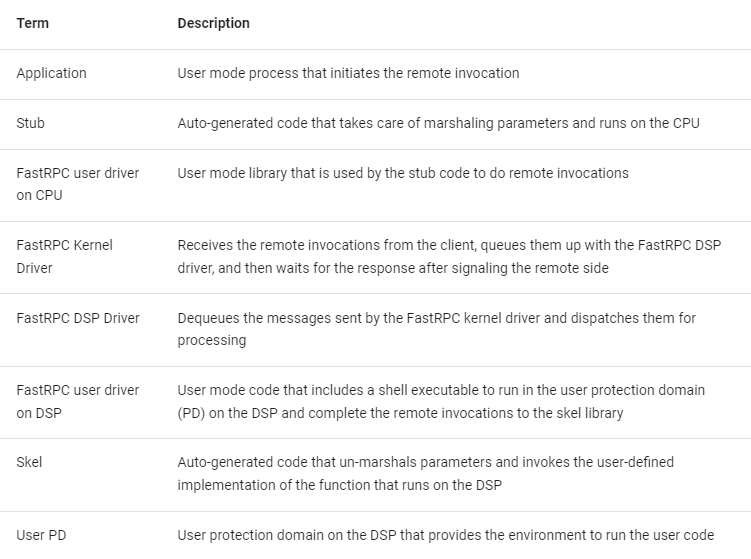Screen dimensions: 751x559
Task: Click the "FastRPC DSP Driver" term cell
Action: (x=78, y=318)
